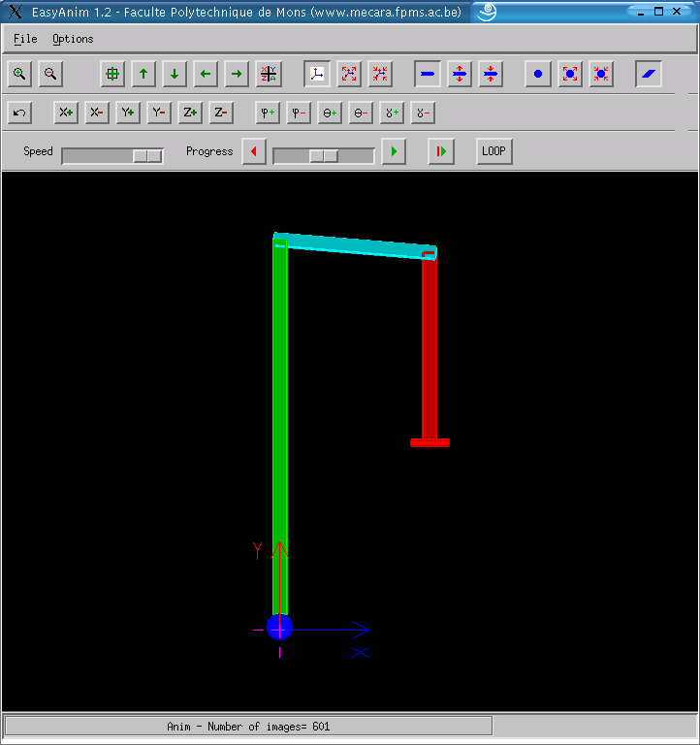Click the zoom out magnifier icon

50,74
